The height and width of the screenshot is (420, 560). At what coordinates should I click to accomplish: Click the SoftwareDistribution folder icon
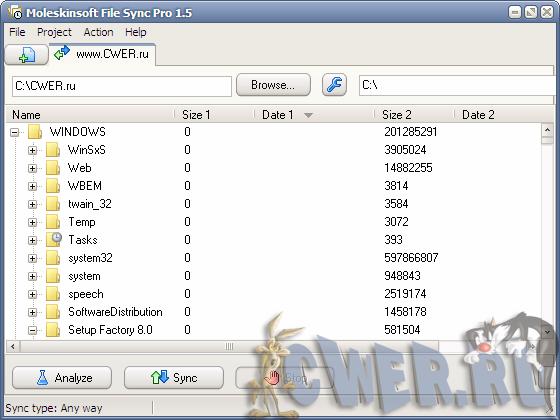point(53,312)
